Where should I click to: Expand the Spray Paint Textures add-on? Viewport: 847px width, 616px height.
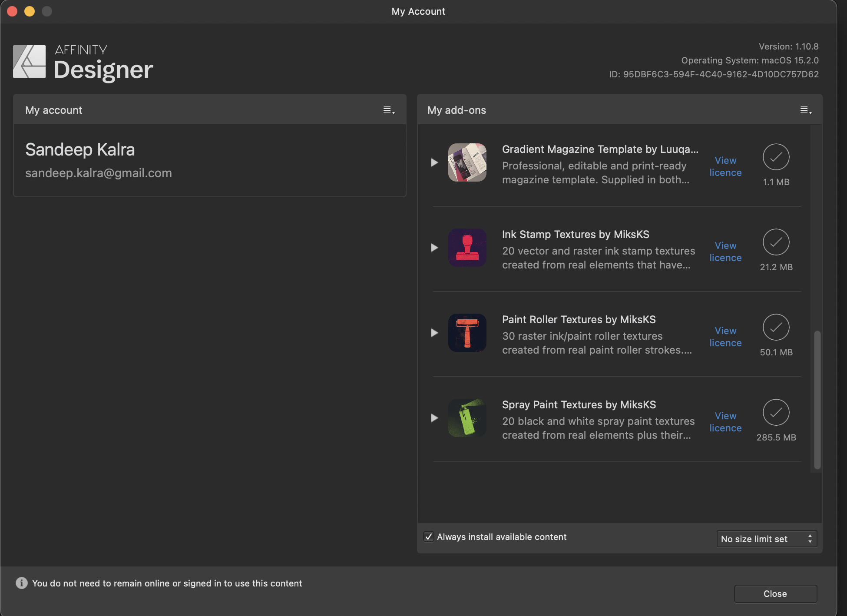434,418
